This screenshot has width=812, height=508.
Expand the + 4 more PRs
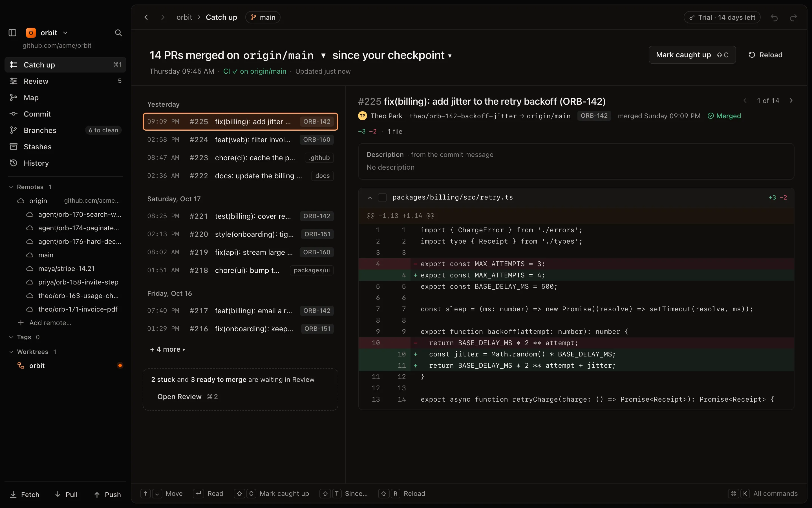pyautogui.click(x=167, y=349)
